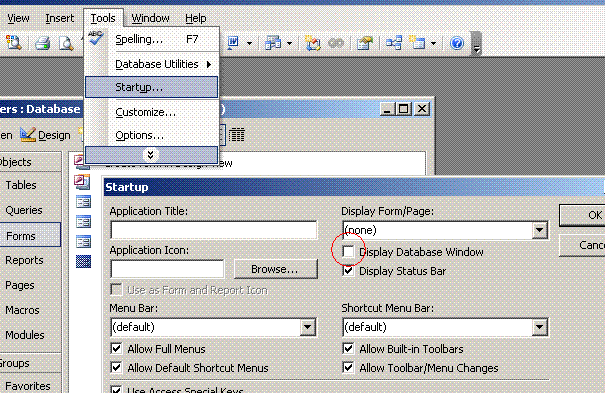605x393 pixels.
Task: Open the Insert menu
Action: [59, 18]
